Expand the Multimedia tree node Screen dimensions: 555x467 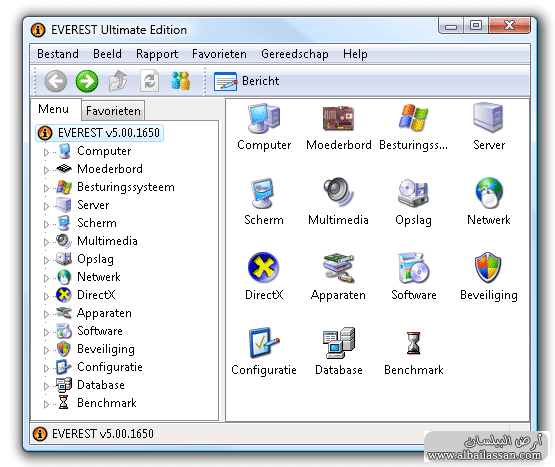click(46, 242)
